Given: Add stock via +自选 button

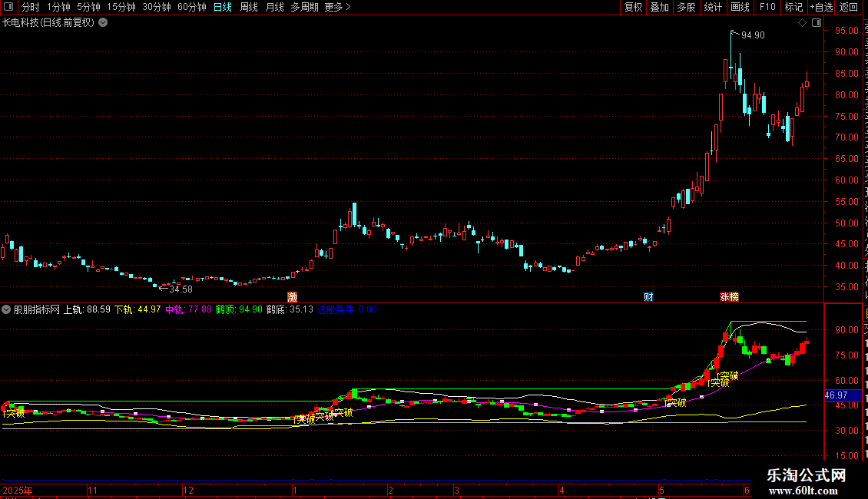Looking at the screenshot, I should pyautogui.click(x=821, y=7).
